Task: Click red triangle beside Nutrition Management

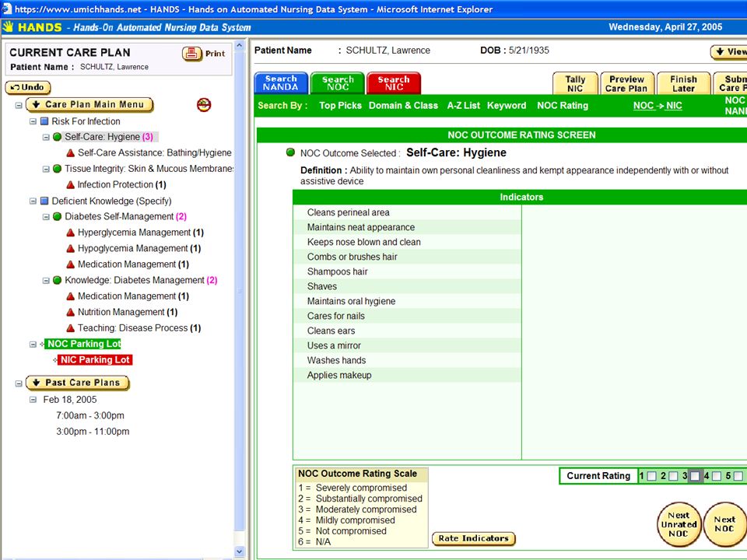Action: coord(71,312)
